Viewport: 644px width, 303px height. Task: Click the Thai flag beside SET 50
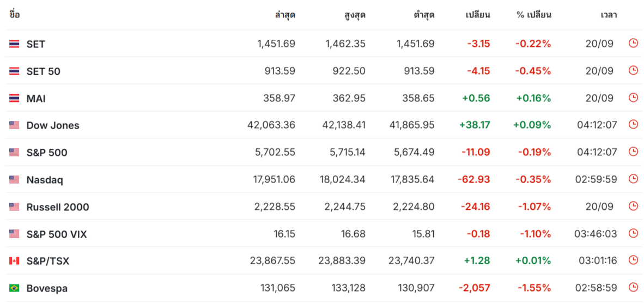pyautogui.click(x=14, y=71)
